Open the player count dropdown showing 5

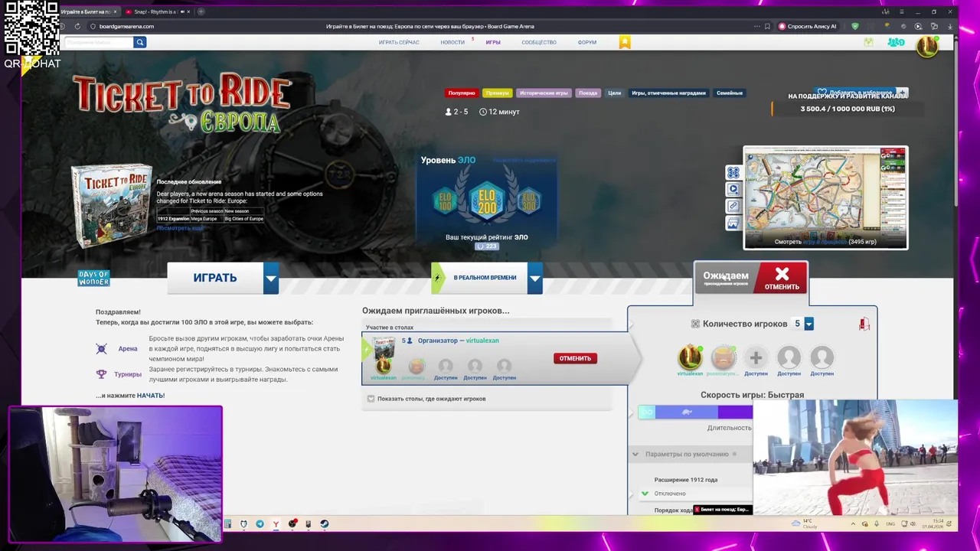[x=808, y=324]
